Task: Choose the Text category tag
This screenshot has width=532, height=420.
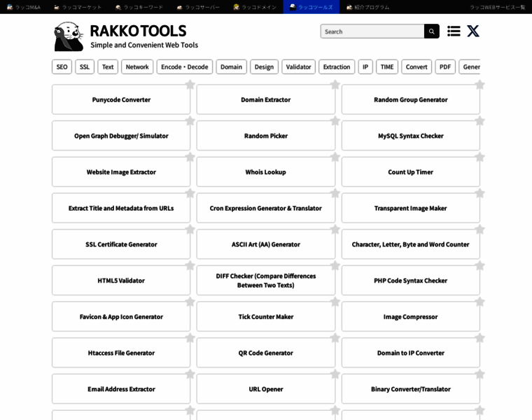Action: click(108, 66)
